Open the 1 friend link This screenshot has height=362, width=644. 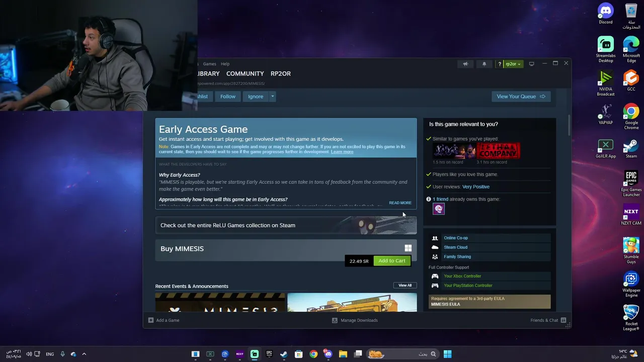coord(440,199)
